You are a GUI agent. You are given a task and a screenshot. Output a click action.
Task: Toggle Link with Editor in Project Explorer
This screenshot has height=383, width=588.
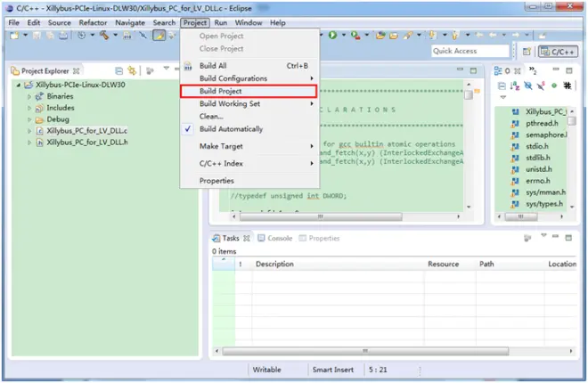(x=132, y=70)
